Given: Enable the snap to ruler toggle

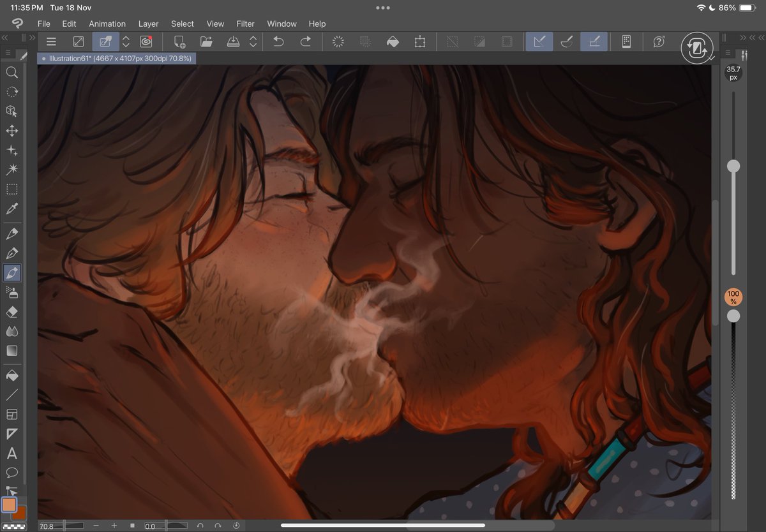Looking at the screenshot, I should pos(539,41).
